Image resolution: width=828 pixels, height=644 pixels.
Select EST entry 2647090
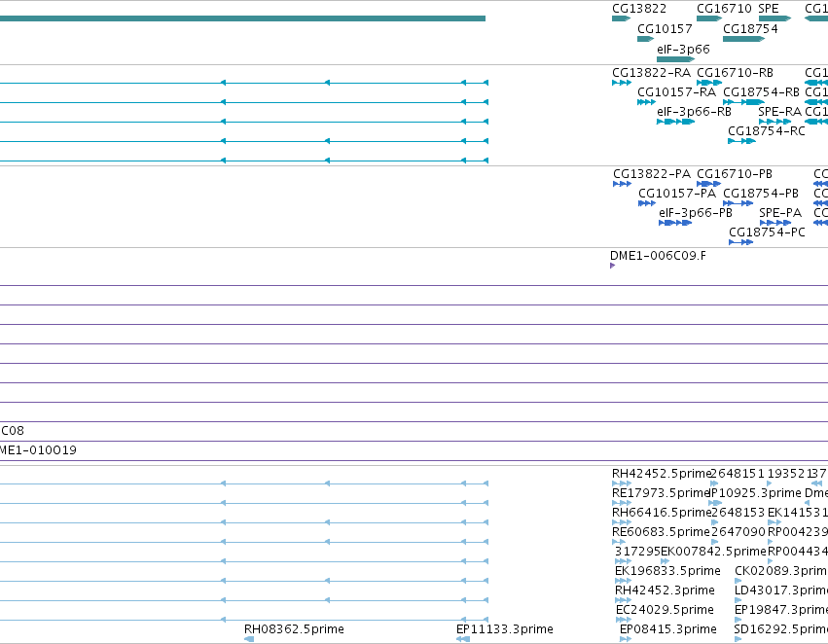(738, 531)
